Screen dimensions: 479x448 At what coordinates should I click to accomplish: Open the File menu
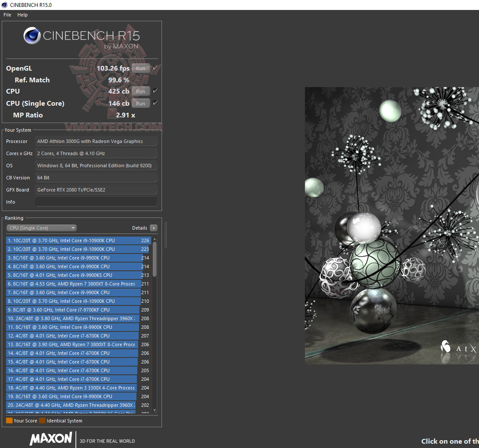pos(7,15)
